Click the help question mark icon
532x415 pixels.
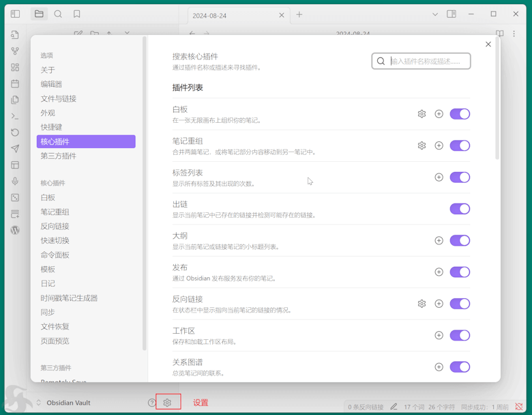(x=151, y=403)
